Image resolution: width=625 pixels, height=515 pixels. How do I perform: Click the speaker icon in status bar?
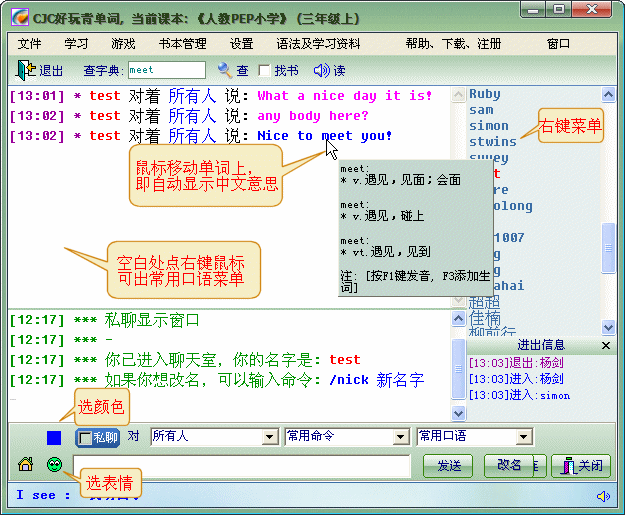[603, 496]
